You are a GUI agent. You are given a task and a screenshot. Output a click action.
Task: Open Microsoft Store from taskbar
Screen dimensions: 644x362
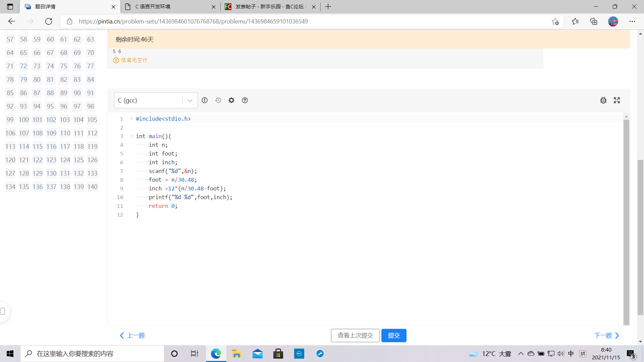278,354
